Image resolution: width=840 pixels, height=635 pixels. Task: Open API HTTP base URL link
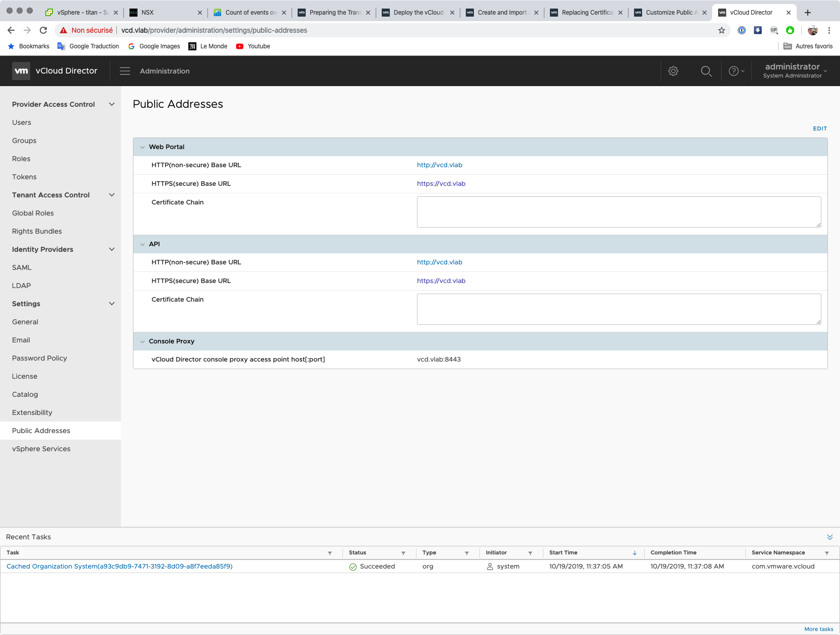(440, 262)
